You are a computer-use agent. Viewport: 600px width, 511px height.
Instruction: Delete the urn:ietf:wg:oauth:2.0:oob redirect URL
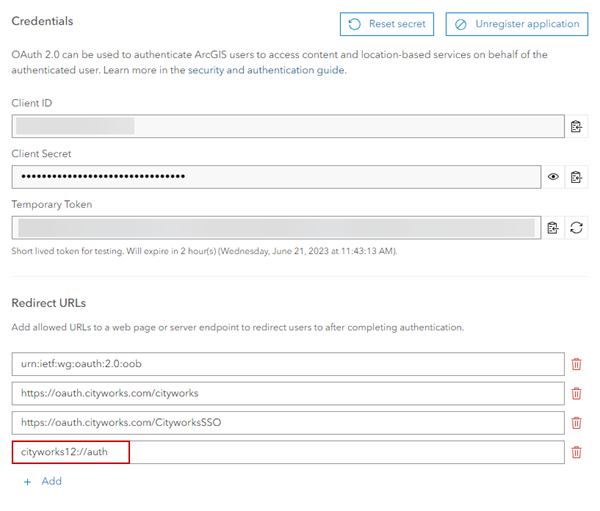pyautogui.click(x=576, y=364)
